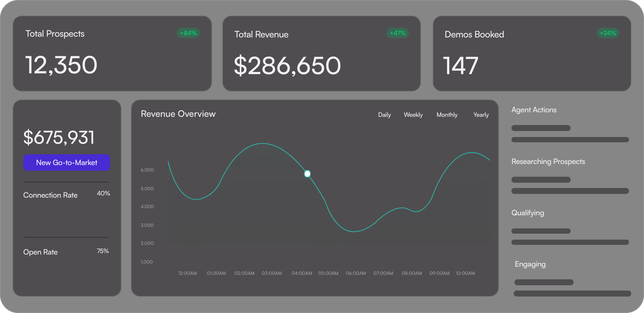Click the 08:00AM x-axis label

tap(412, 273)
